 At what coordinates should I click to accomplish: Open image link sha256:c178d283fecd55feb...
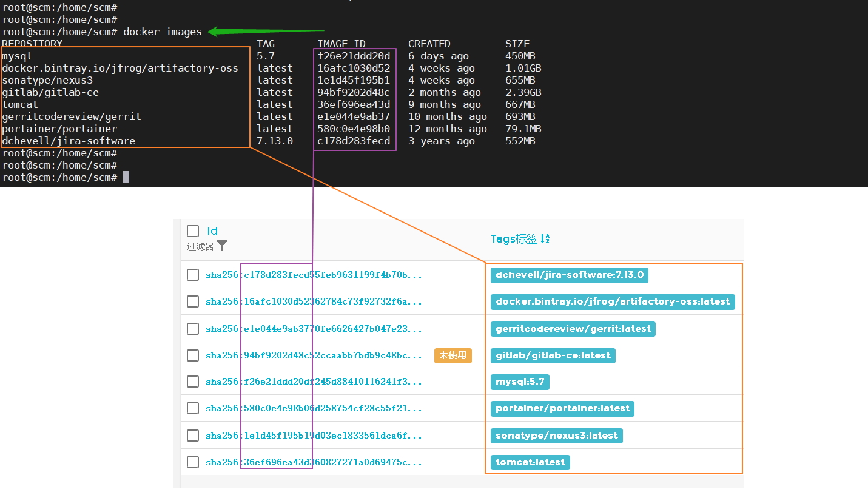314,275
